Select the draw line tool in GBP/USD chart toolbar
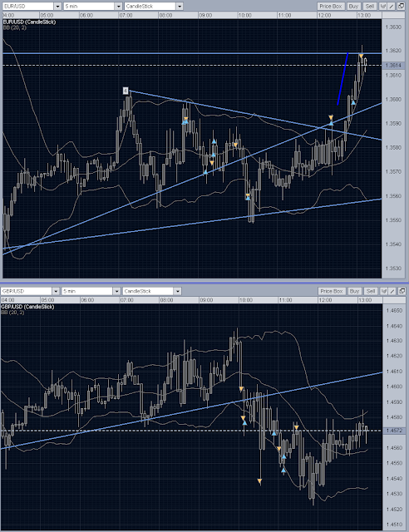Viewport: 409px width, 532px height. click(x=392, y=291)
